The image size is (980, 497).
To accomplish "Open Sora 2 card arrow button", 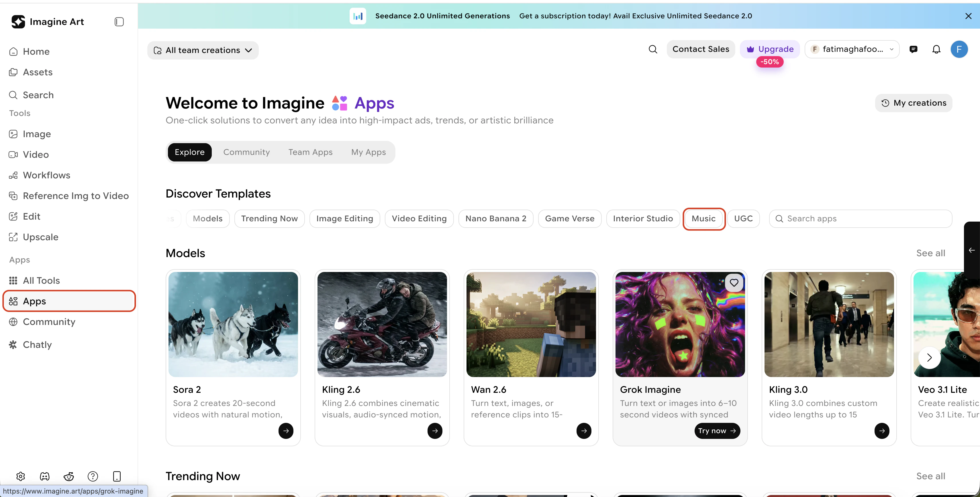I will pos(286,431).
